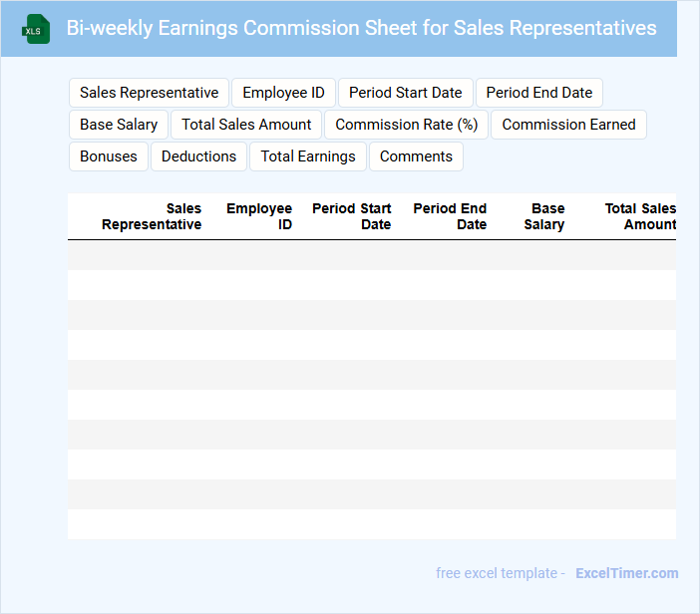Viewport: 700px width, 614px height.
Task: Open the ExcelTimer.com link
Action: tap(626, 573)
